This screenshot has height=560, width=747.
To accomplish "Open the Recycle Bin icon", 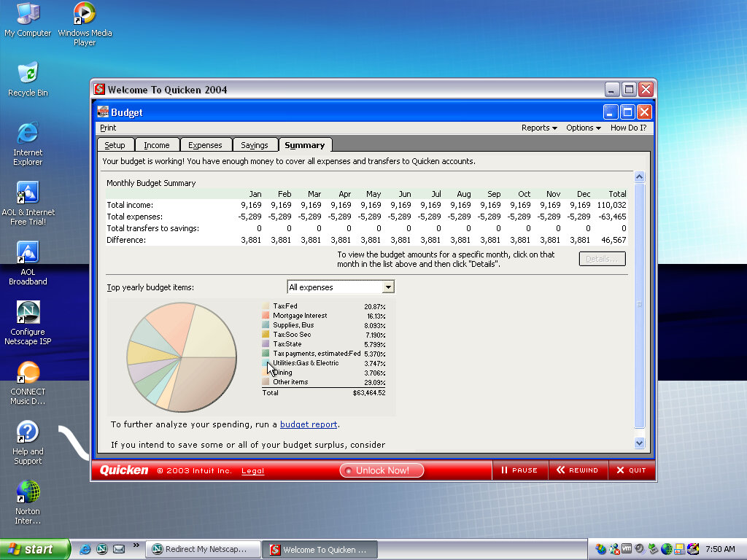I will pos(28,74).
